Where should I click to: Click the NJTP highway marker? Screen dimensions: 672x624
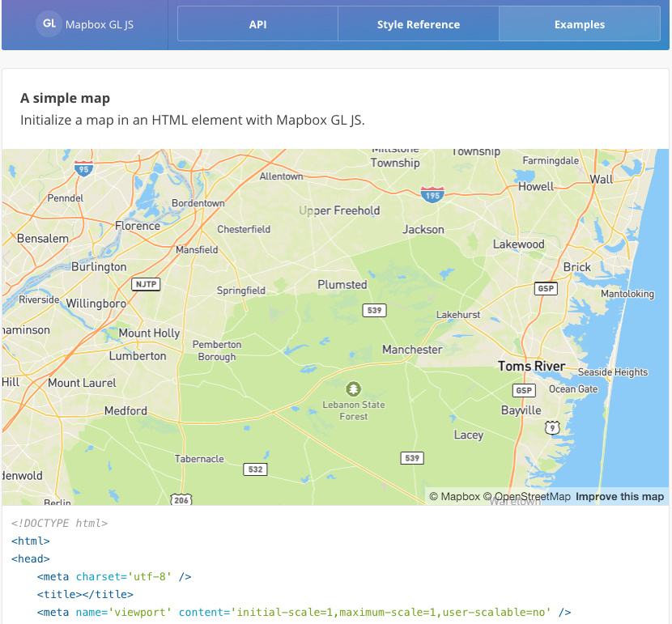coord(146,284)
